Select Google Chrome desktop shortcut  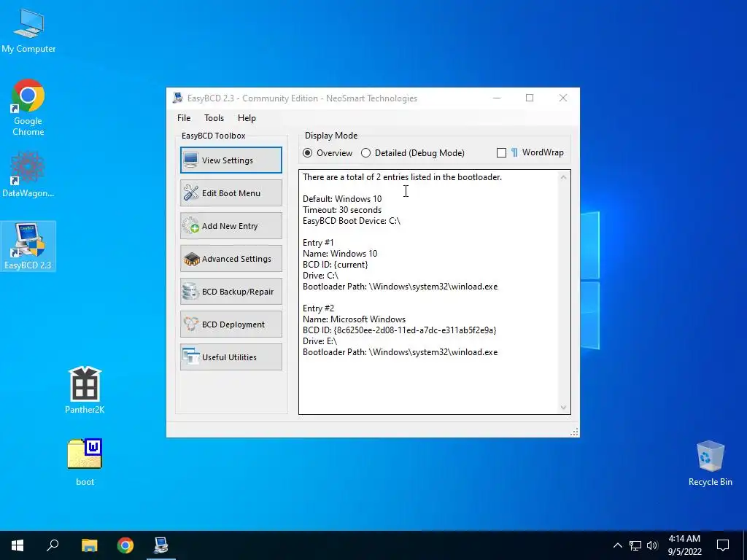tap(28, 108)
